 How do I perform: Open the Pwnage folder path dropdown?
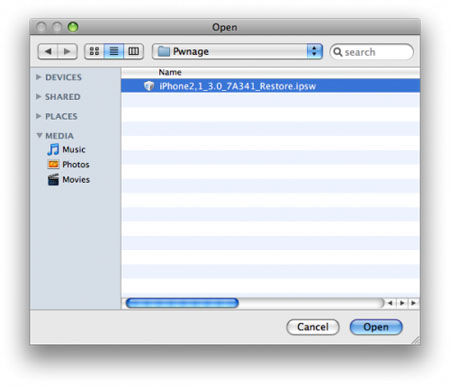point(237,51)
